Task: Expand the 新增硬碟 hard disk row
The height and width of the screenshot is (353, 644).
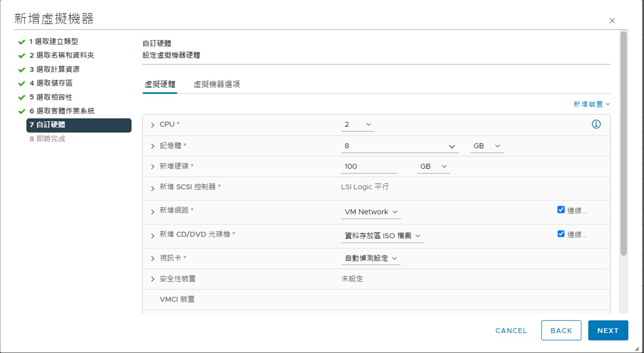Action: 153,167
